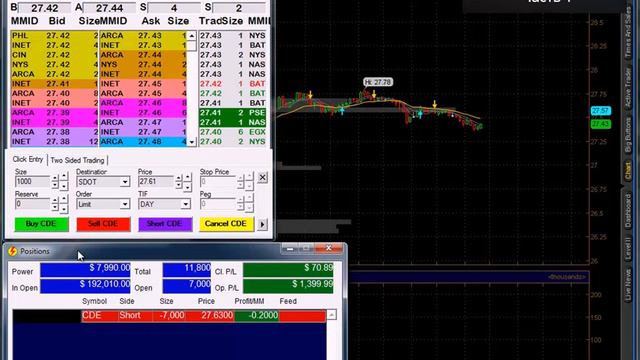
Task: Click the cyan 27.57 price tag
Action: [x=601, y=111]
